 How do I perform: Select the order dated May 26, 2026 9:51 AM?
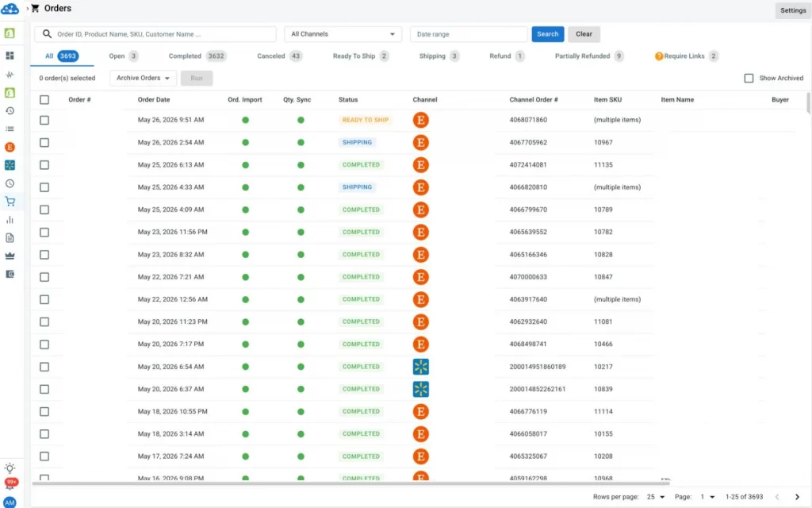44,120
